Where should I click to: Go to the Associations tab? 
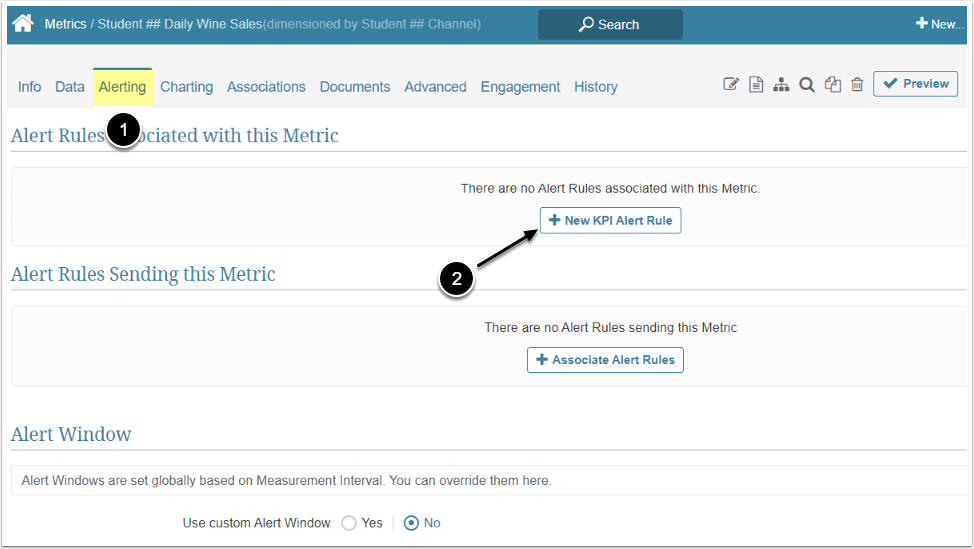point(266,87)
